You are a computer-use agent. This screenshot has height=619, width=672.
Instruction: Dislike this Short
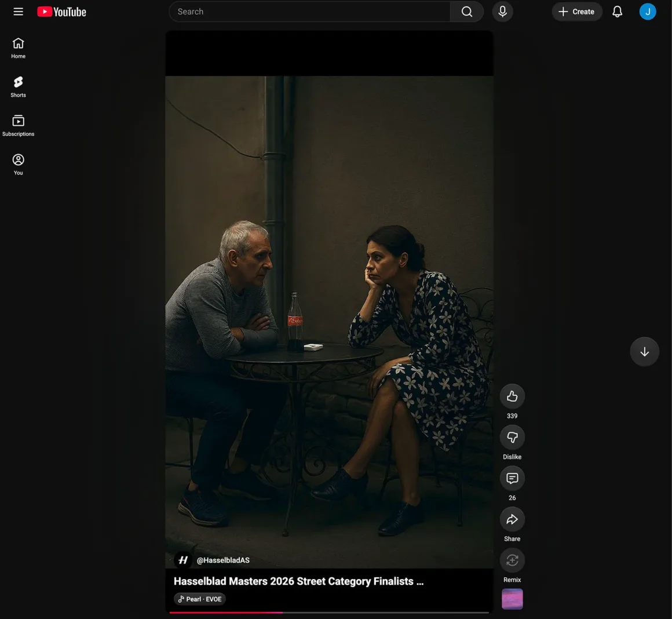[512, 438]
